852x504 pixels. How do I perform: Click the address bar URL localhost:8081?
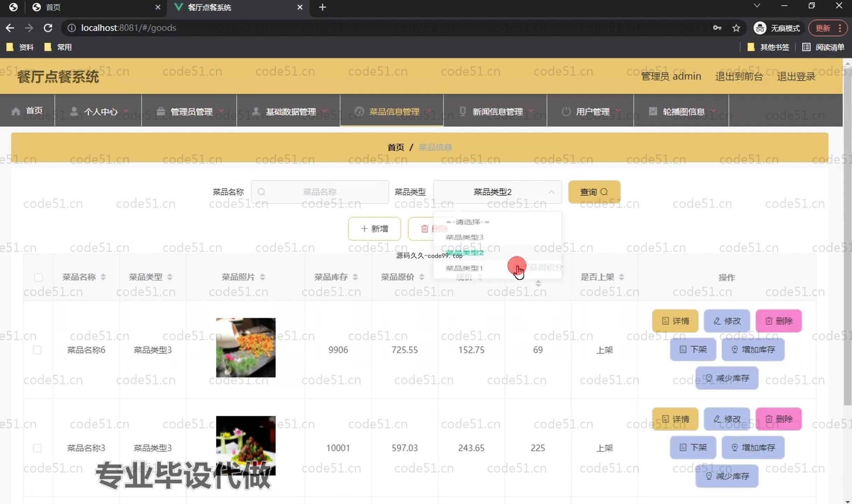(x=128, y=28)
